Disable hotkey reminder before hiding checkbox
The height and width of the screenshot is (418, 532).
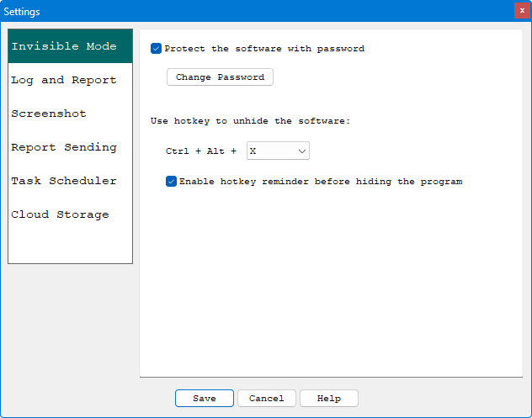[x=172, y=182]
